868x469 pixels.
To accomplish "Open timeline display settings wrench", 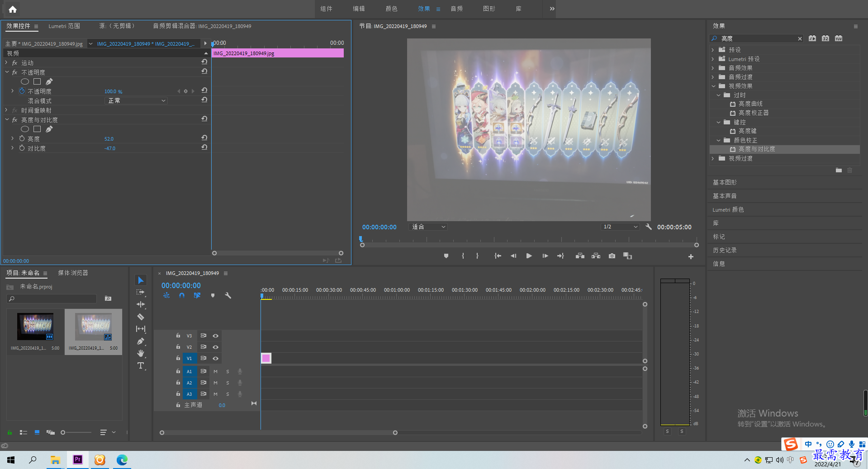I will (228, 295).
